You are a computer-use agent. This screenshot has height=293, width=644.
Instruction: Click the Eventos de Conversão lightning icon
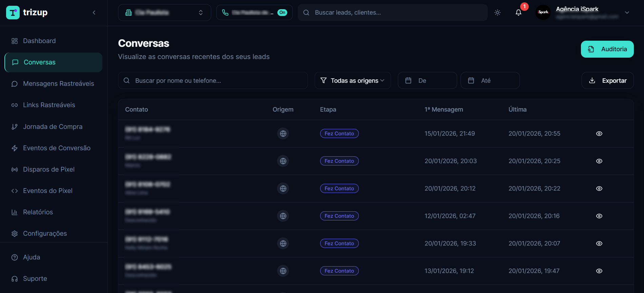point(15,148)
